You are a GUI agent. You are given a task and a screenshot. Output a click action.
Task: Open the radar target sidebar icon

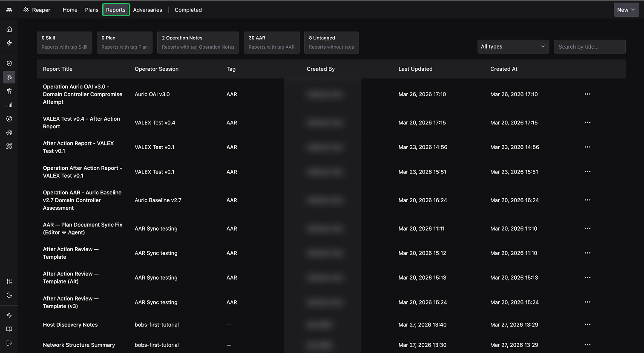click(x=9, y=133)
